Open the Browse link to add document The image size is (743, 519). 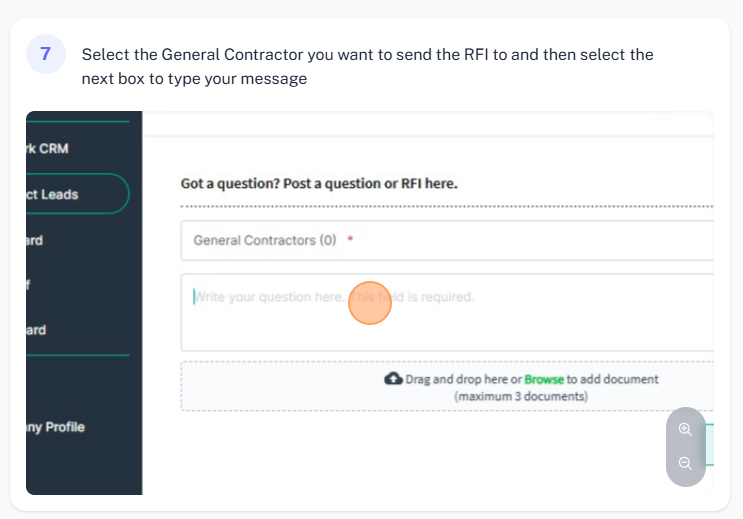pyautogui.click(x=544, y=379)
